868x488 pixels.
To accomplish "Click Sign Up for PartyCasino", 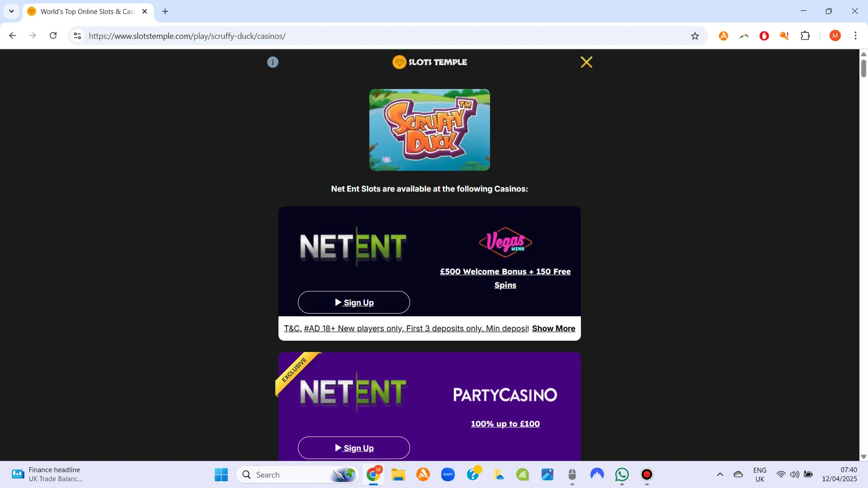I will [x=354, y=448].
